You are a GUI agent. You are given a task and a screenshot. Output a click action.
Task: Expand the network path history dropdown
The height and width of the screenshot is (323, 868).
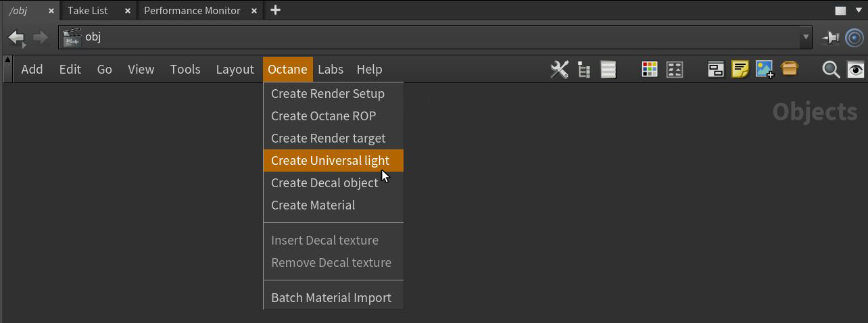click(805, 38)
